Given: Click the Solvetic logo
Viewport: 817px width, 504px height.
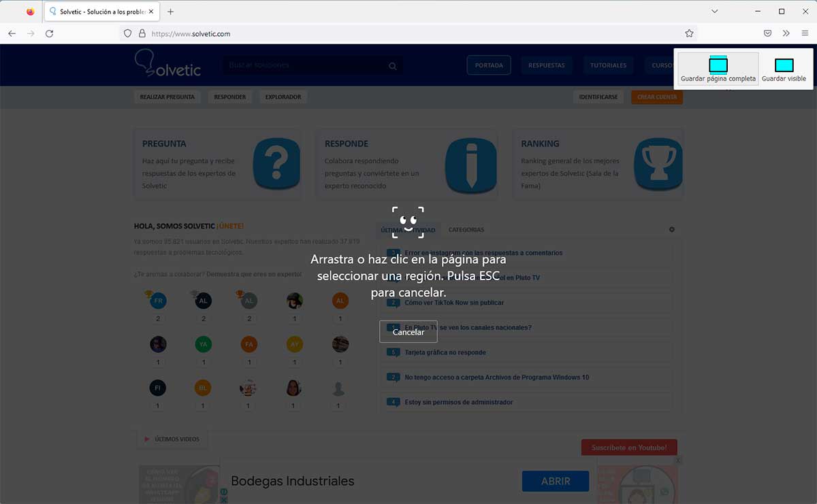Looking at the screenshot, I should pyautogui.click(x=168, y=63).
